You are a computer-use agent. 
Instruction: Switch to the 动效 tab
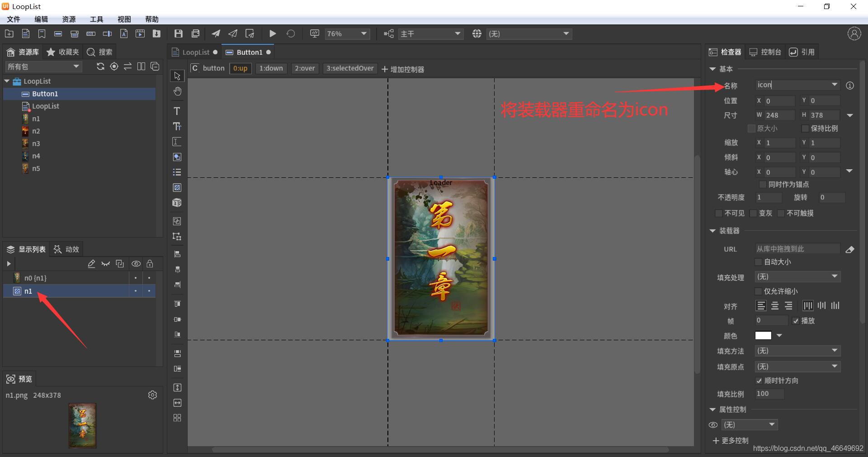pyautogui.click(x=66, y=249)
